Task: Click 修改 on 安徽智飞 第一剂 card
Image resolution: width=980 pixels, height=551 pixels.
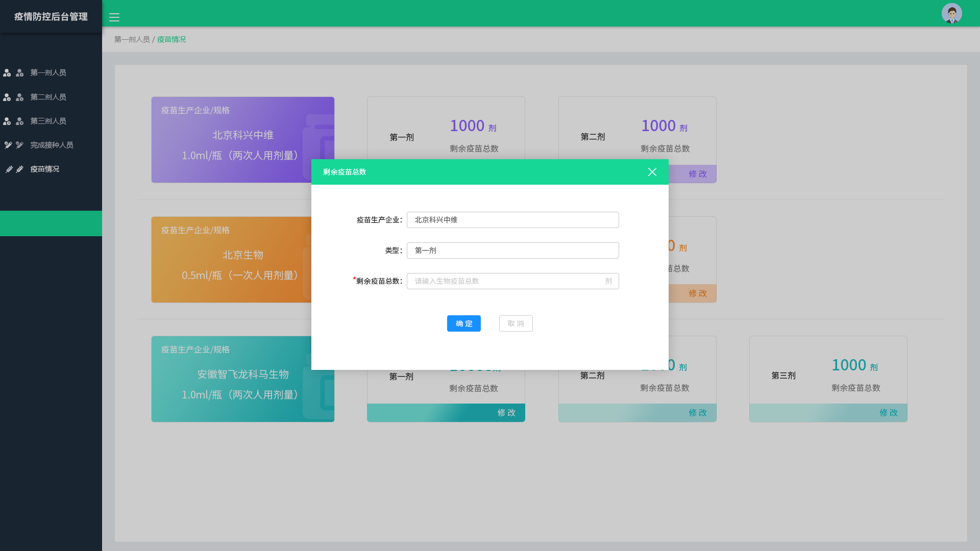Action: pyautogui.click(x=506, y=413)
